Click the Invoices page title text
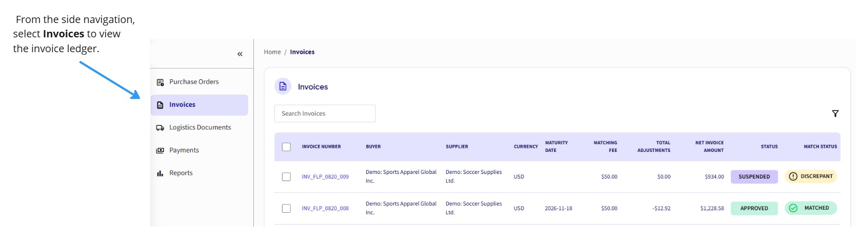The height and width of the screenshot is (244, 868). click(313, 87)
